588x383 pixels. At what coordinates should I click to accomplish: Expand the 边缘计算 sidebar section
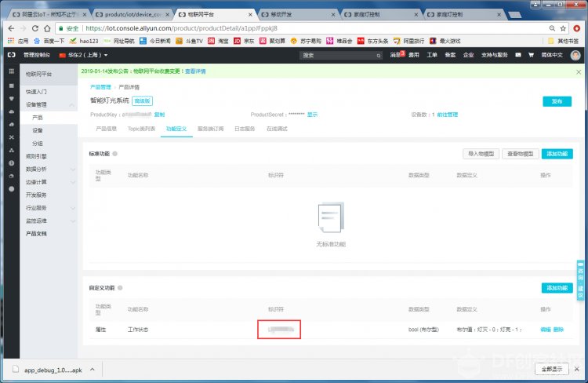(73, 182)
